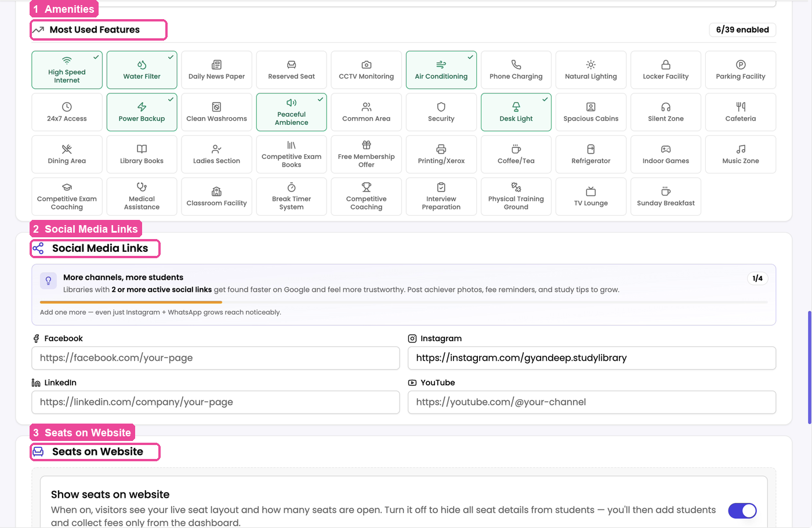Image resolution: width=812 pixels, height=528 pixels.
Task: Click the Facebook URL input field
Action: (x=216, y=358)
